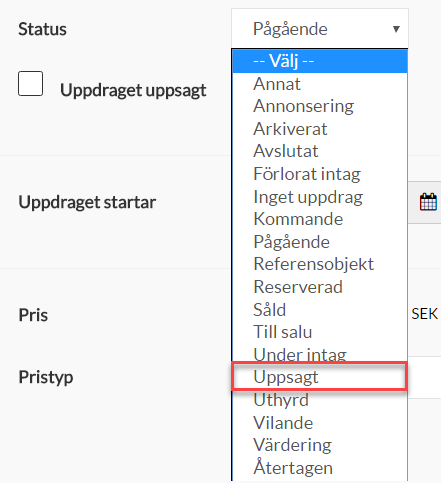Screen dimensions: 441x483
Task: Choose Referensobjekt option
Action: click(x=320, y=264)
